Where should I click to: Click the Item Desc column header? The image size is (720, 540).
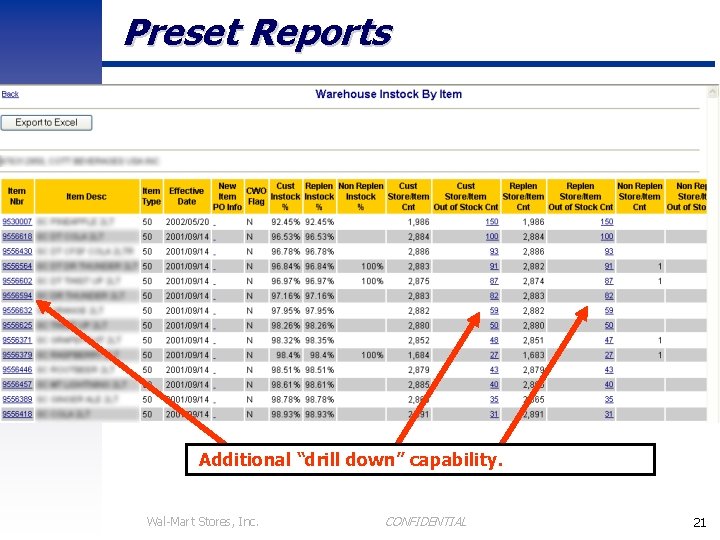pos(87,197)
